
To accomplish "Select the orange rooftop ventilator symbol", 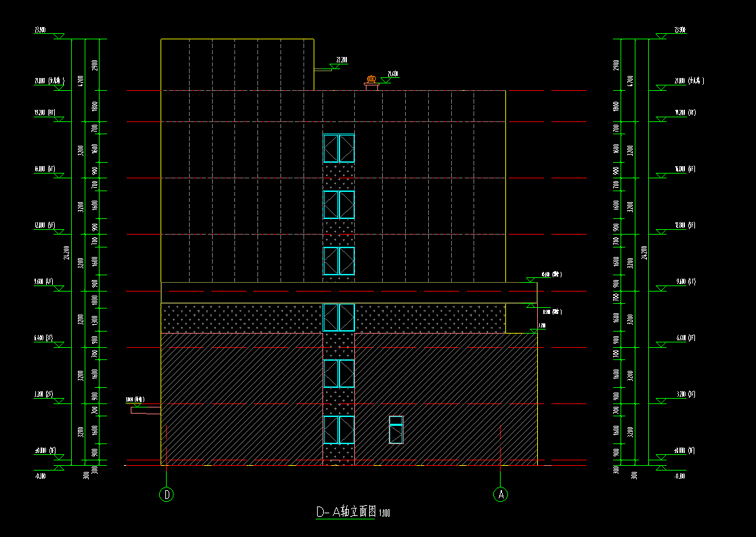I will tap(371, 81).
